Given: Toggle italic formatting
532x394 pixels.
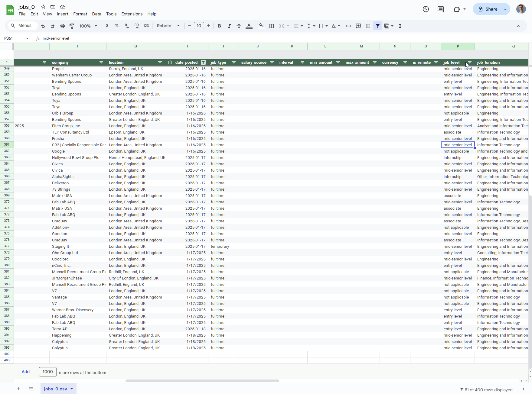Looking at the screenshot, I should tap(229, 26).
